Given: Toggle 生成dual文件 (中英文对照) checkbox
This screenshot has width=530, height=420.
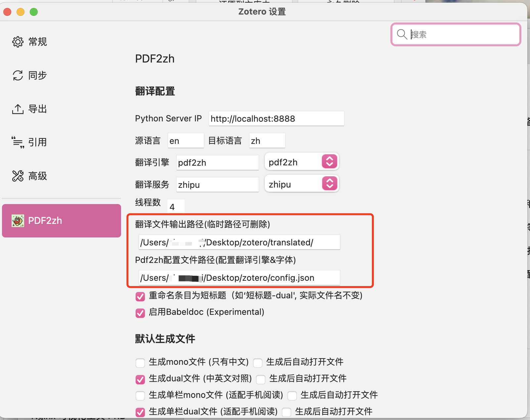Looking at the screenshot, I should pyautogui.click(x=140, y=379).
